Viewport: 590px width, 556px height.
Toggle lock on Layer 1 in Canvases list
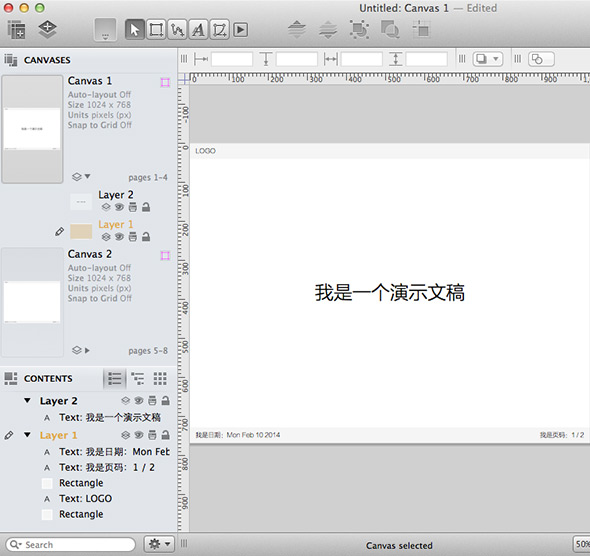point(146,237)
